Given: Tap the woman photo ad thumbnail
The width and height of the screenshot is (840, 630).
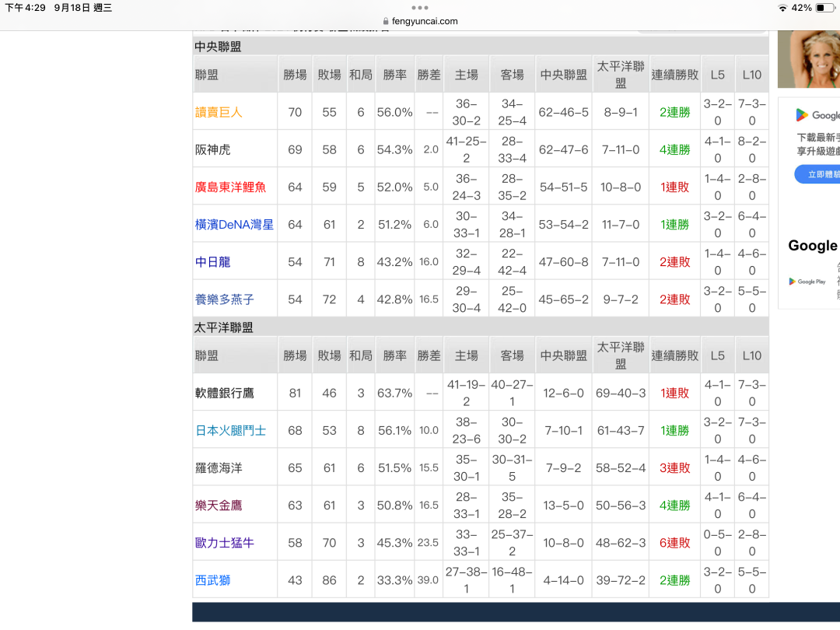Looking at the screenshot, I should (809, 59).
